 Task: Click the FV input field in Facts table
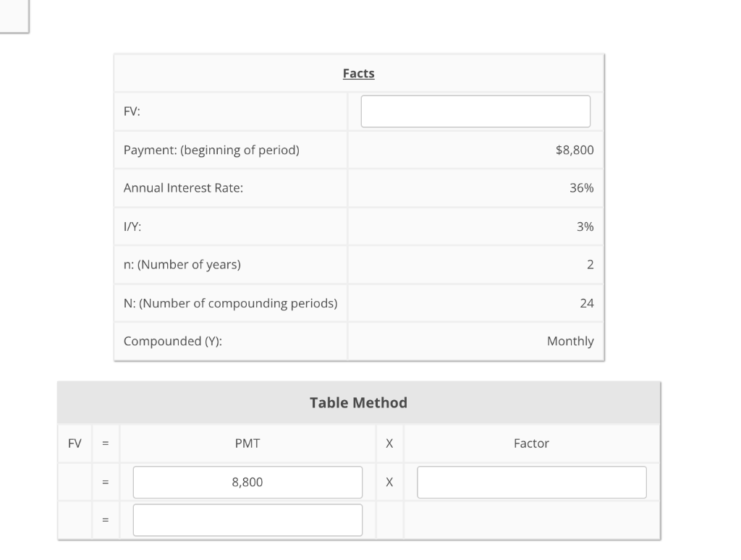[475, 111]
